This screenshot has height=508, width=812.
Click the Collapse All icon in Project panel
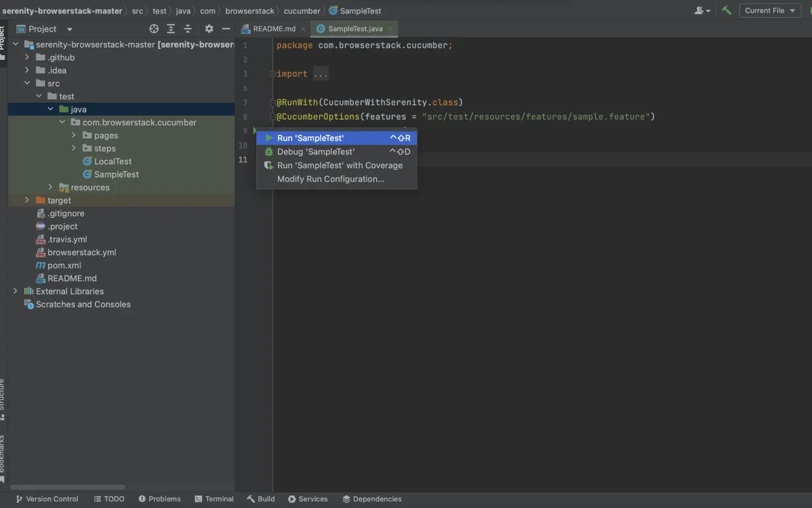(188, 29)
